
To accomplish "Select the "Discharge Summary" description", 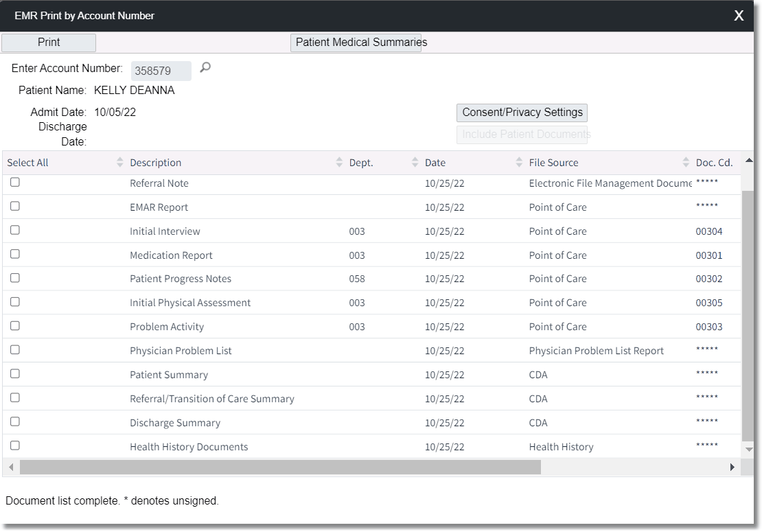I will tap(175, 423).
